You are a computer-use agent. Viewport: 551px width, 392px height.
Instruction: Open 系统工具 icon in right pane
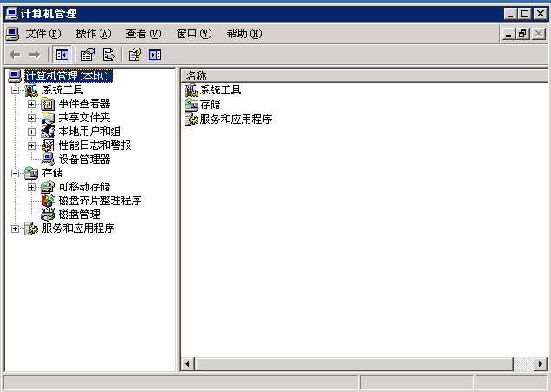(x=191, y=90)
